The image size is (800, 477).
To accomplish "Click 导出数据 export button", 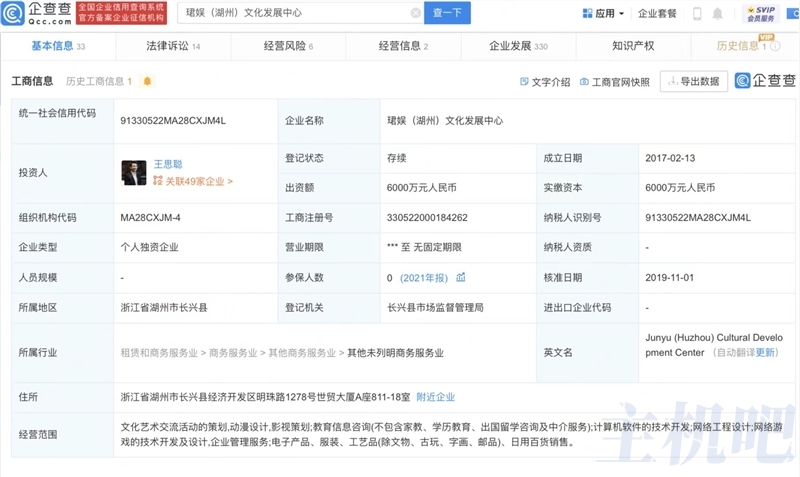I will pyautogui.click(x=693, y=81).
